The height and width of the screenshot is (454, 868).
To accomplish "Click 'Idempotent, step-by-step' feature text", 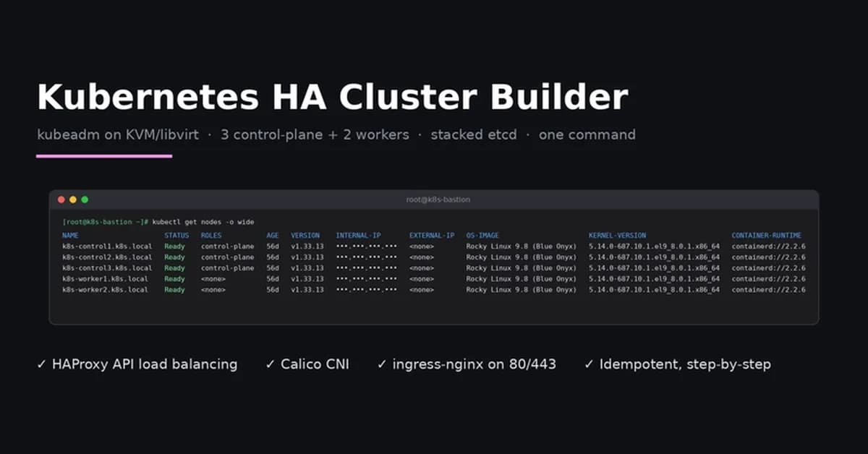I will (x=685, y=364).
